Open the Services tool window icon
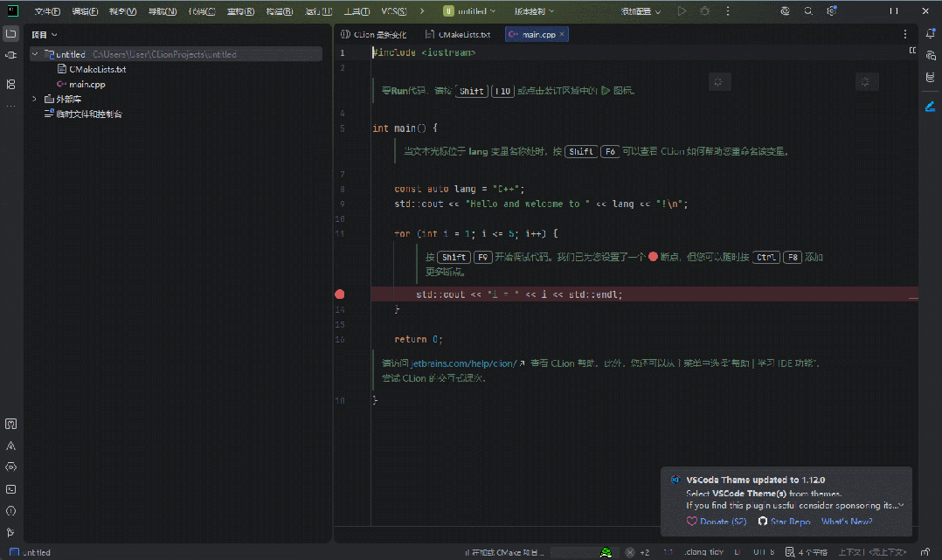This screenshot has width=942, height=560. 11,467
